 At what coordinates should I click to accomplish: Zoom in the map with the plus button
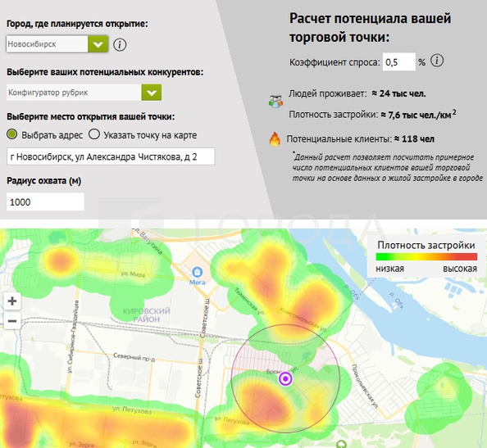click(12, 301)
